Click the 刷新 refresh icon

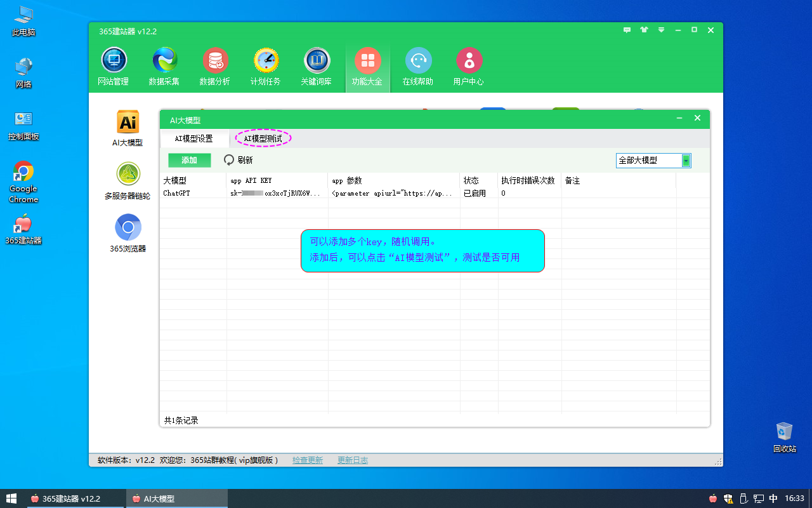[229, 160]
